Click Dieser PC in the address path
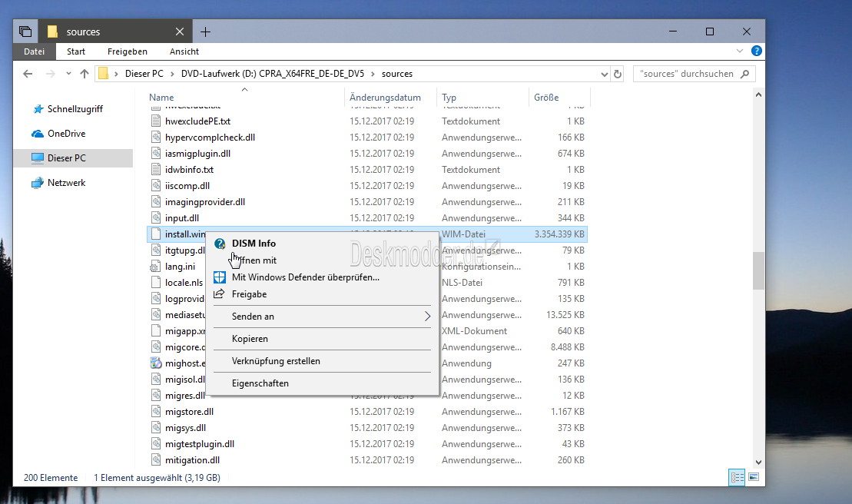Viewport: 852px width, 504px height. pyautogui.click(x=144, y=74)
